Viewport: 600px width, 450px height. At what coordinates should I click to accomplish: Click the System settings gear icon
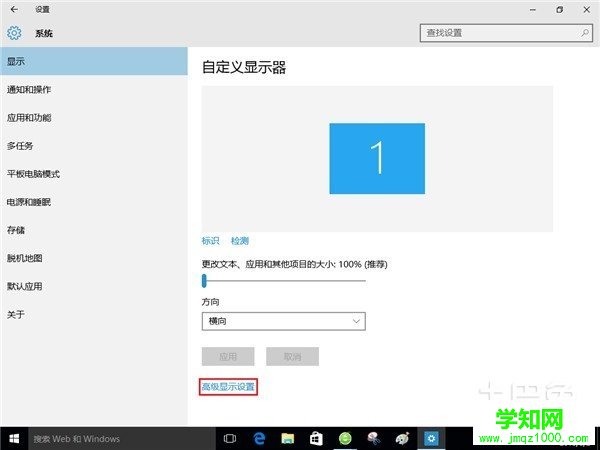pos(14,33)
